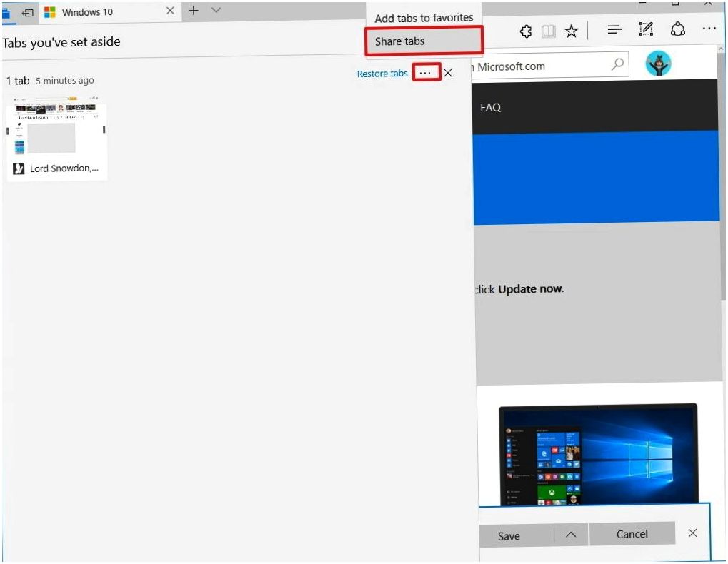Click Cancel in download bar

tap(632, 534)
